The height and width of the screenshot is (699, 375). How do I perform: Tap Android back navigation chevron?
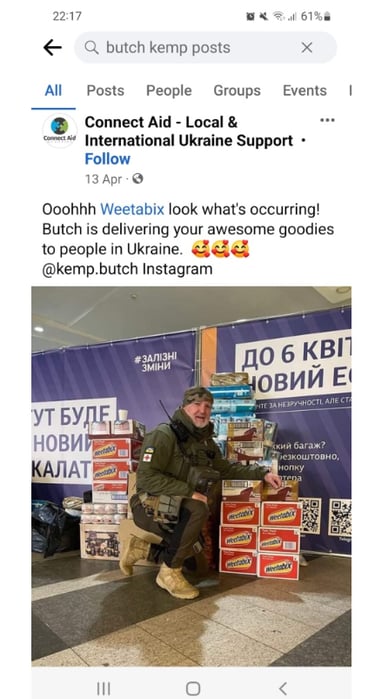click(283, 689)
